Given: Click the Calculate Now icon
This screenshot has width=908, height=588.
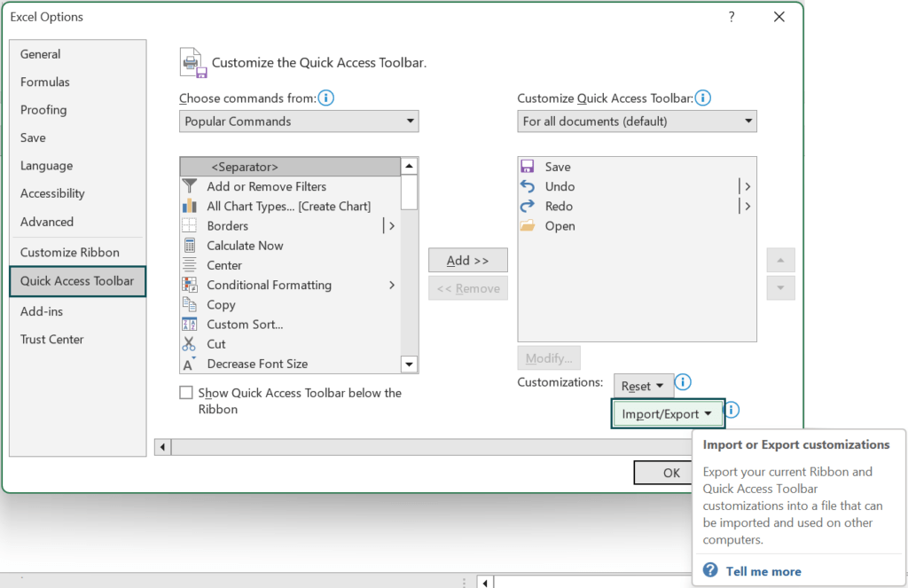Looking at the screenshot, I should pos(189,246).
